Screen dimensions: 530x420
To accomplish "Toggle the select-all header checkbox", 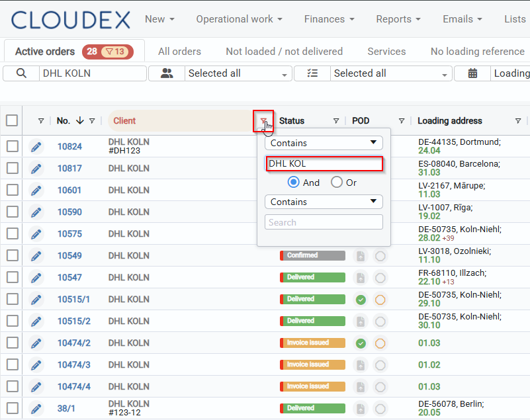I will [12, 120].
